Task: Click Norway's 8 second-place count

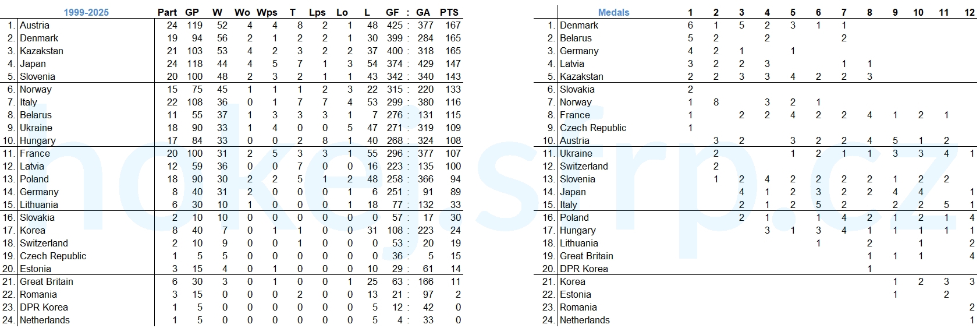Action: click(x=716, y=102)
